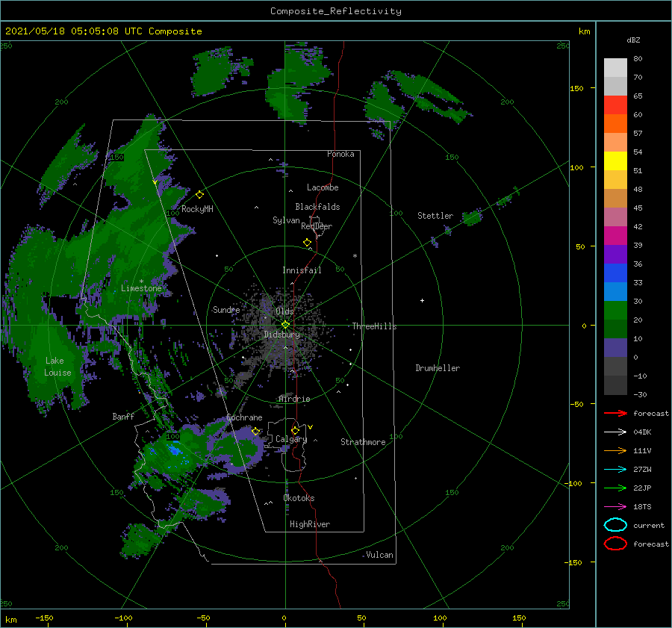
Task: Select the orange 60 dBZ swatch
Action: click(615, 123)
